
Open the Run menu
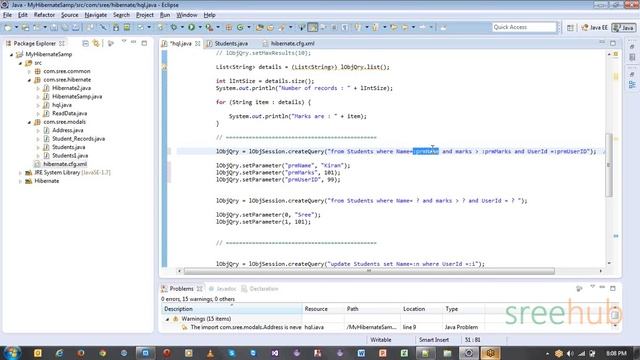(x=165, y=15)
